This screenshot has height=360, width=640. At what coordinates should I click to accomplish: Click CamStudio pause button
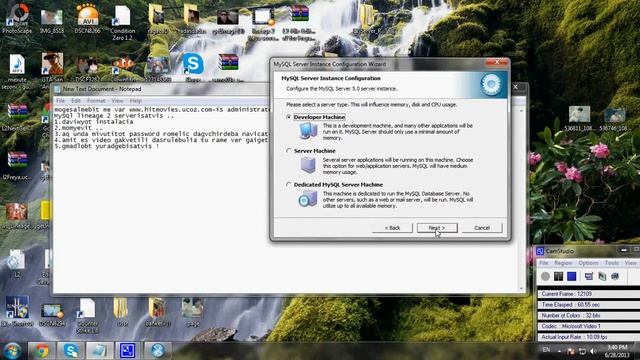558,276
